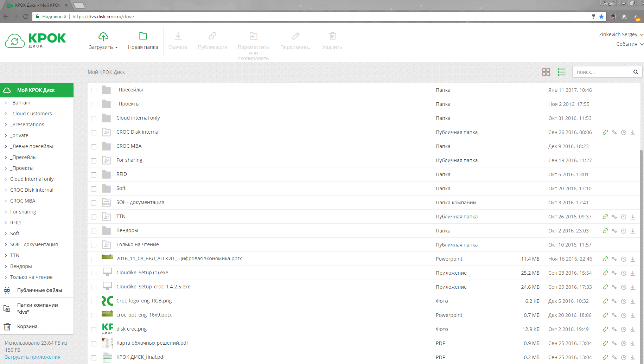Open history clock for disk croc.png
The height and width of the screenshot is (364, 644).
click(624, 330)
